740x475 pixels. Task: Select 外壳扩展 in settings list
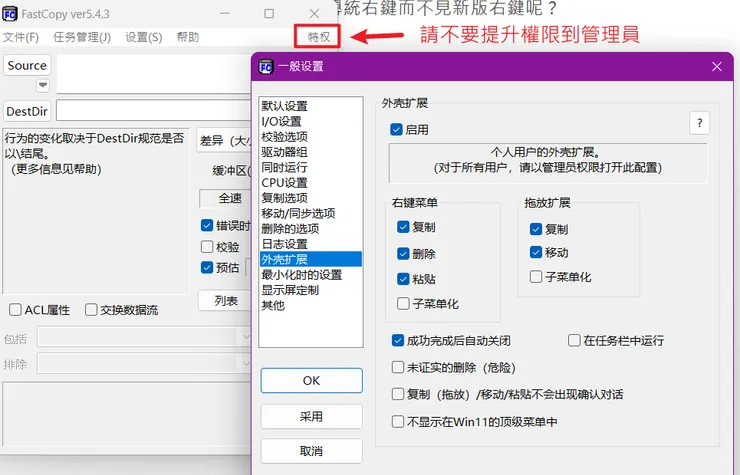(311, 259)
